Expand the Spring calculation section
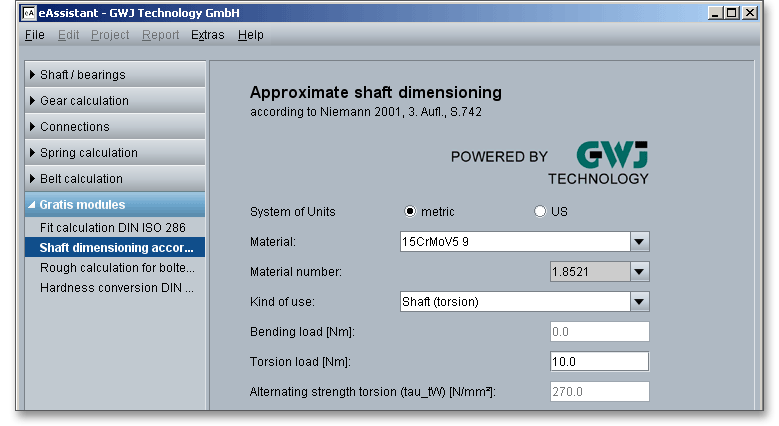This screenshot has height=426, width=779. tap(113, 153)
